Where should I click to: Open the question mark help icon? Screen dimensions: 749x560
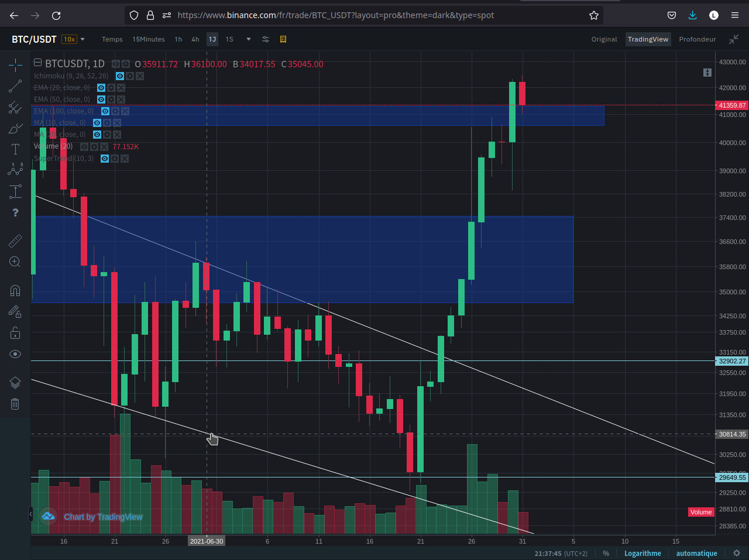[15, 212]
